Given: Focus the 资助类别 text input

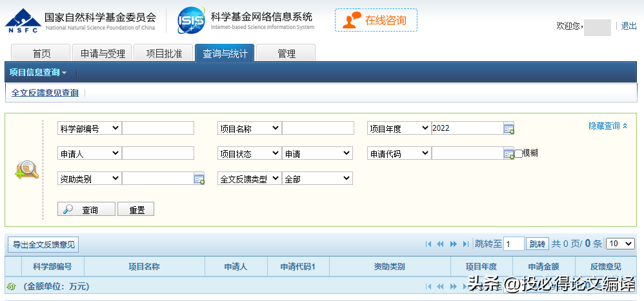Looking at the screenshot, I should click(x=158, y=178).
